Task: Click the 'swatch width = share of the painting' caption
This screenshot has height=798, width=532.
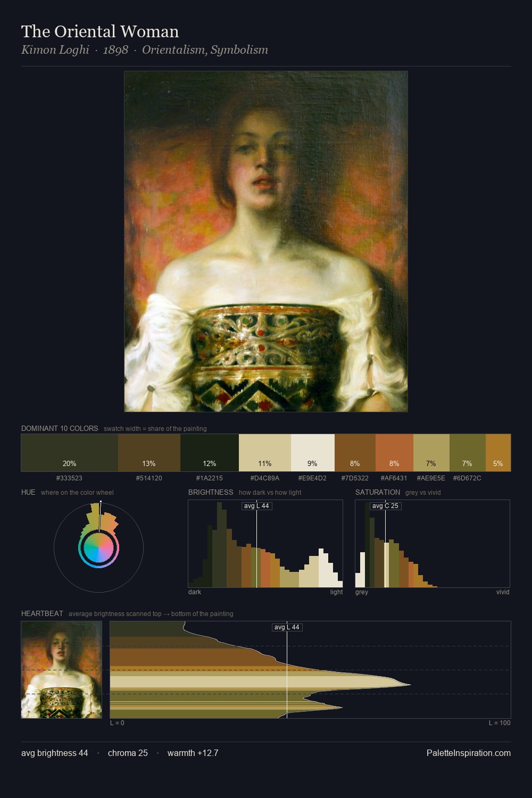Action: 155,429
